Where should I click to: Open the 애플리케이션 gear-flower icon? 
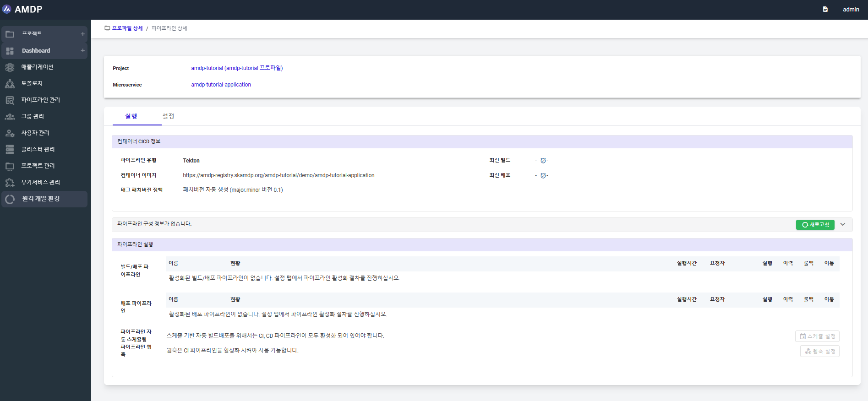click(10, 67)
